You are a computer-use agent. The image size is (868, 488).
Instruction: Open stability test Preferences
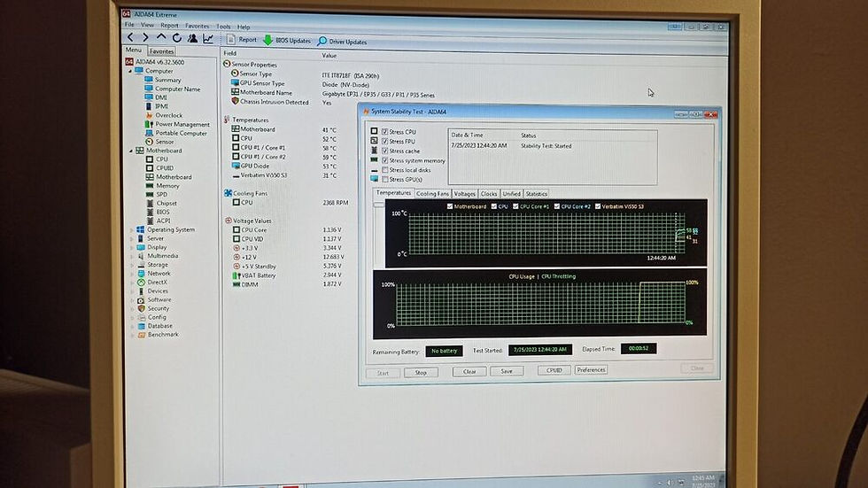point(592,369)
